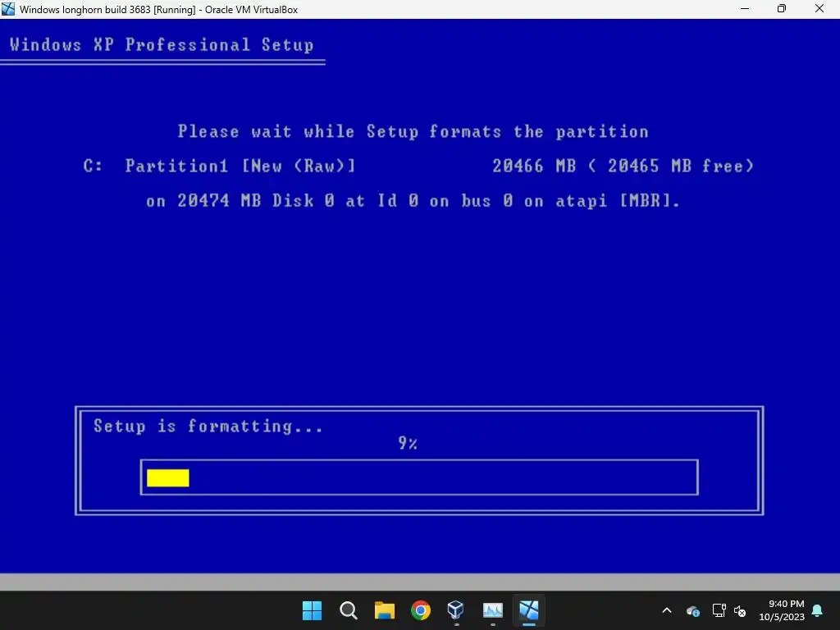This screenshot has width=840, height=630.
Task: Open the notifications bell icon
Action: (818, 610)
